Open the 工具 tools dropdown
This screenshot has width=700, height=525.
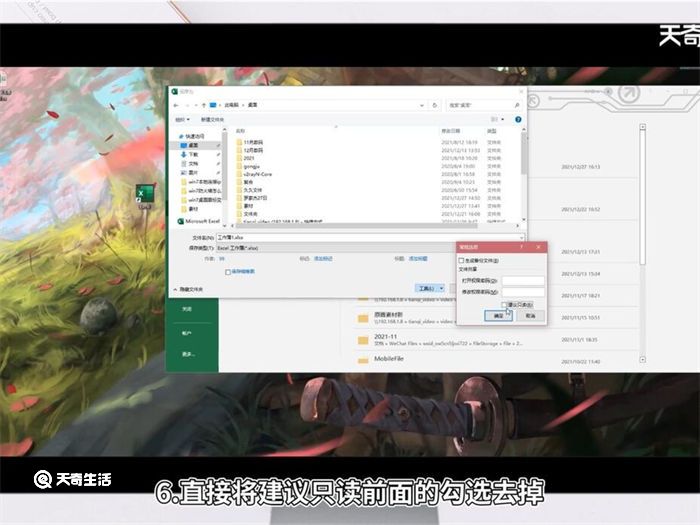pyautogui.click(x=429, y=288)
